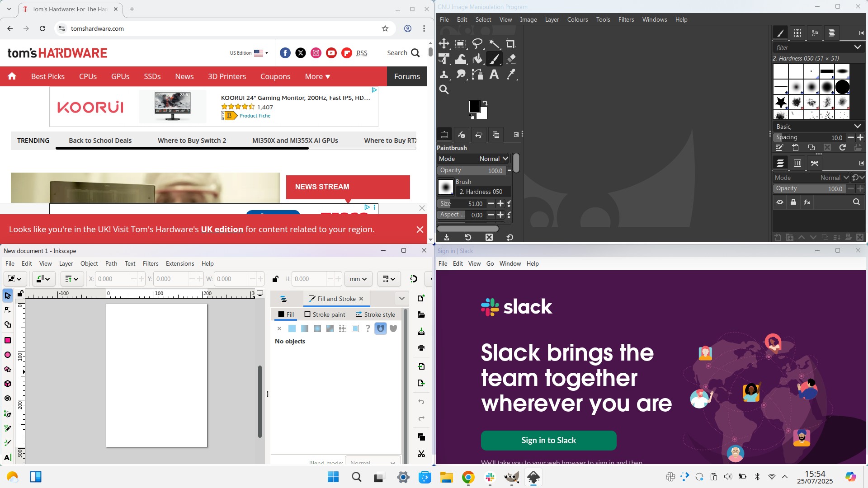Choose the Clone stamp tool in GIMP
Screen dimensions: 868x488
(444, 75)
